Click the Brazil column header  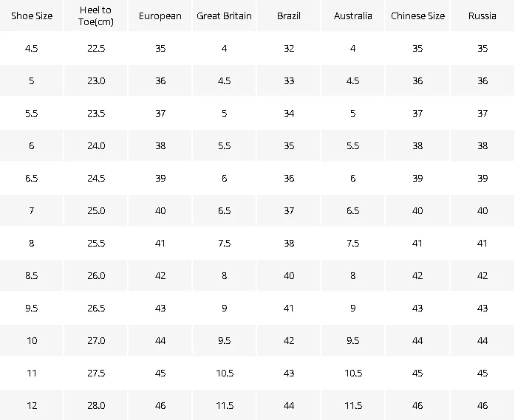click(x=289, y=16)
